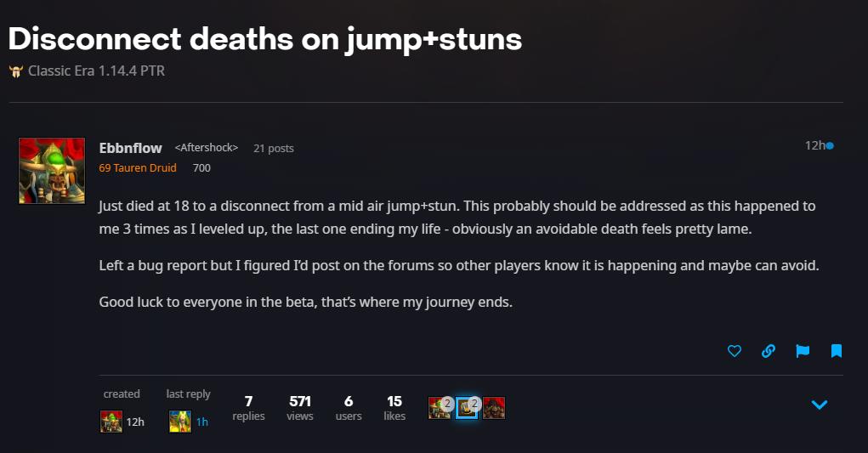The height and width of the screenshot is (453, 868).
Task: Open the Classic Era 1.14.4 PTR category
Action: point(96,71)
